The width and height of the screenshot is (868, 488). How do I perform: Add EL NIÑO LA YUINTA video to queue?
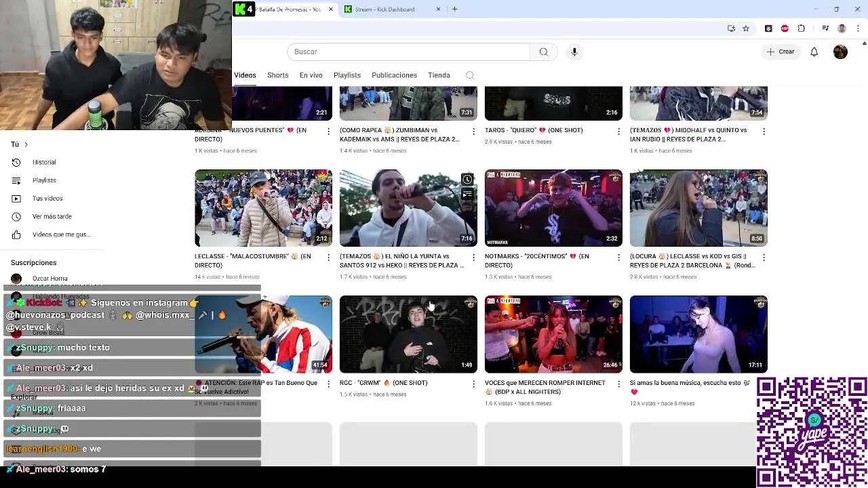click(467, 195)
